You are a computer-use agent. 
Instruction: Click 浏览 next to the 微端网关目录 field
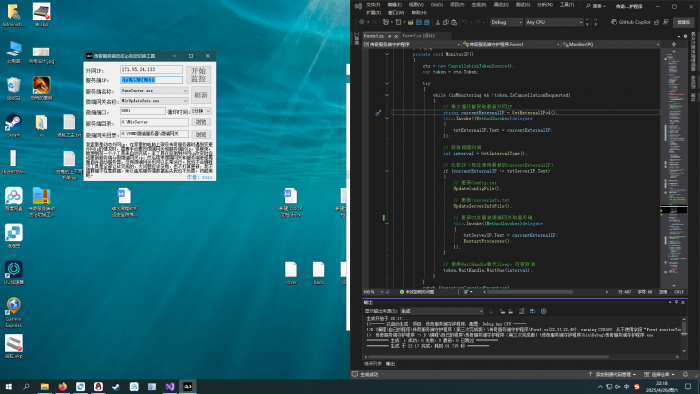point(201,134)
